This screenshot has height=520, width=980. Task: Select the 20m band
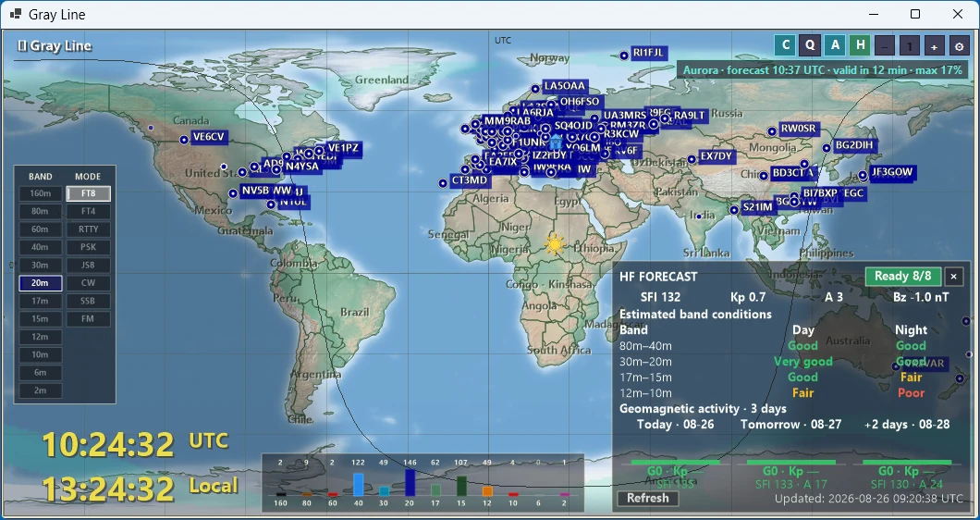pos(40,283)
